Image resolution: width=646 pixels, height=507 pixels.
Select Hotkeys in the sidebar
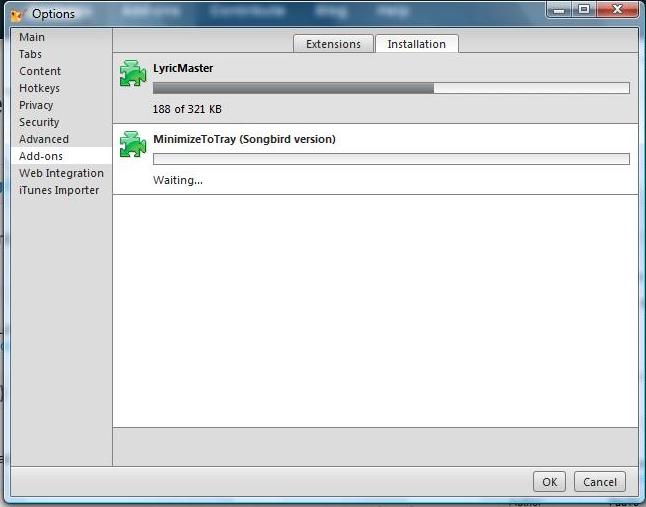(x=39, y=88)
